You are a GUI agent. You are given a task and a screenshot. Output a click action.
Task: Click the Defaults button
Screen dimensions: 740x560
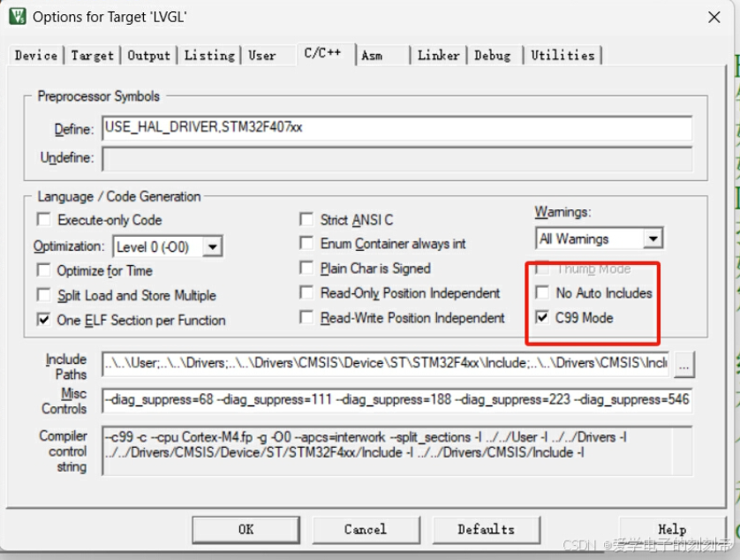click(x=486, y=528)
